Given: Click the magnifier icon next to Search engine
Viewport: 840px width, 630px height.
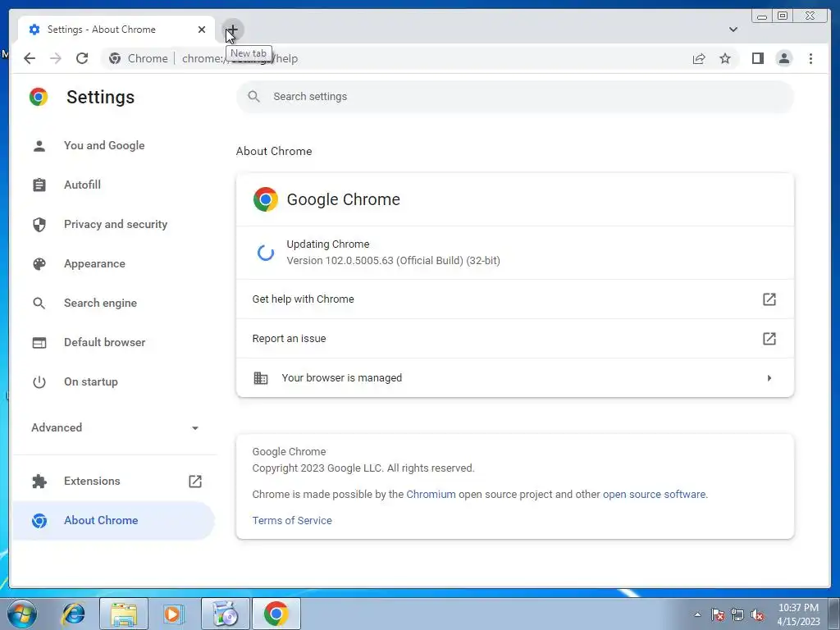Looking at the screenshot, I should (x=39, y=304).
